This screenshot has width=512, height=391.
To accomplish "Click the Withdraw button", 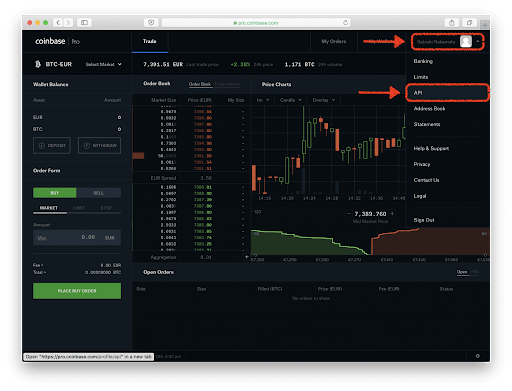I will pos(99,146).
